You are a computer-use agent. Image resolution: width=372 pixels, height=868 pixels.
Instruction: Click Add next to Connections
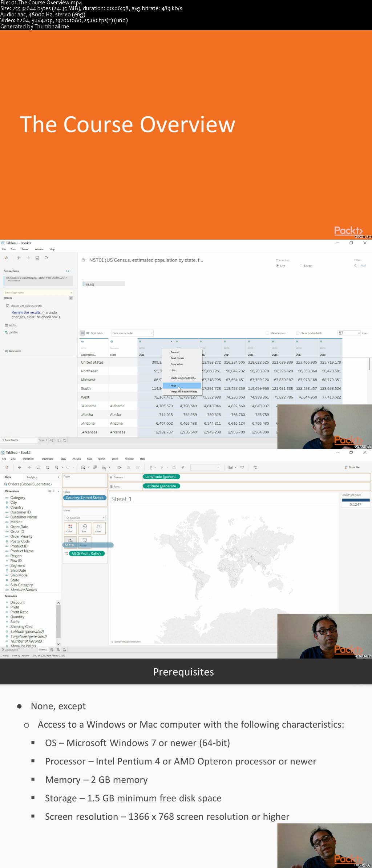click(x=68, y=271)
